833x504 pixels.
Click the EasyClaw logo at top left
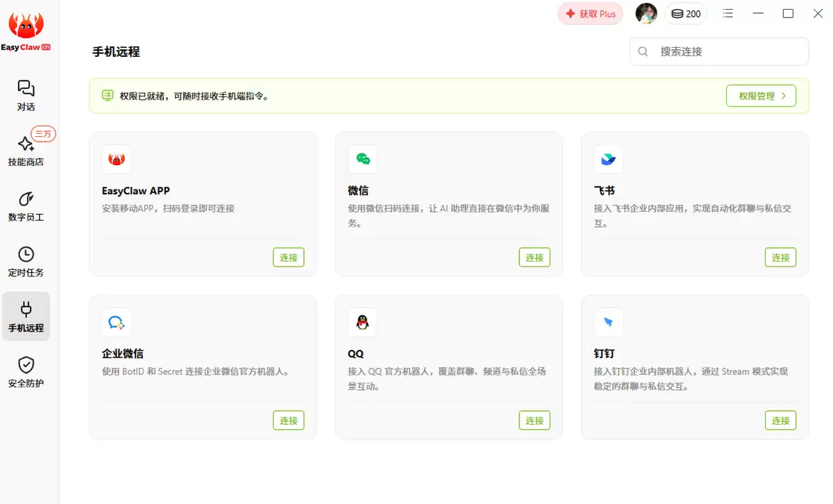pos(26,31)
